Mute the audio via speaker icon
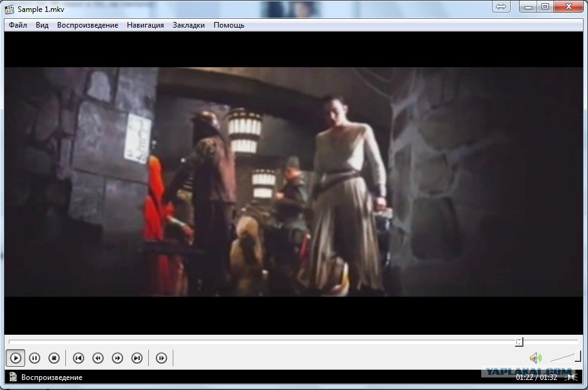Screen dimensions: 588x390 535,358
